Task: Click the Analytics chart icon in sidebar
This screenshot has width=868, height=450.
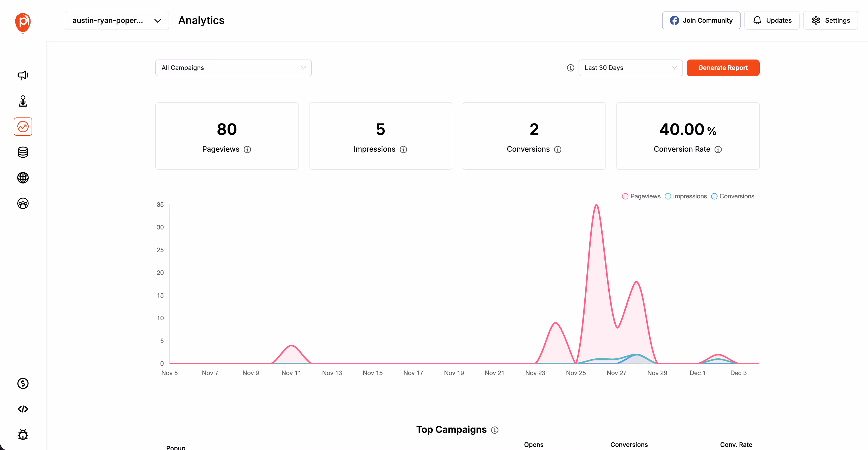Action: pyautogui.click(x=23, y=126)
